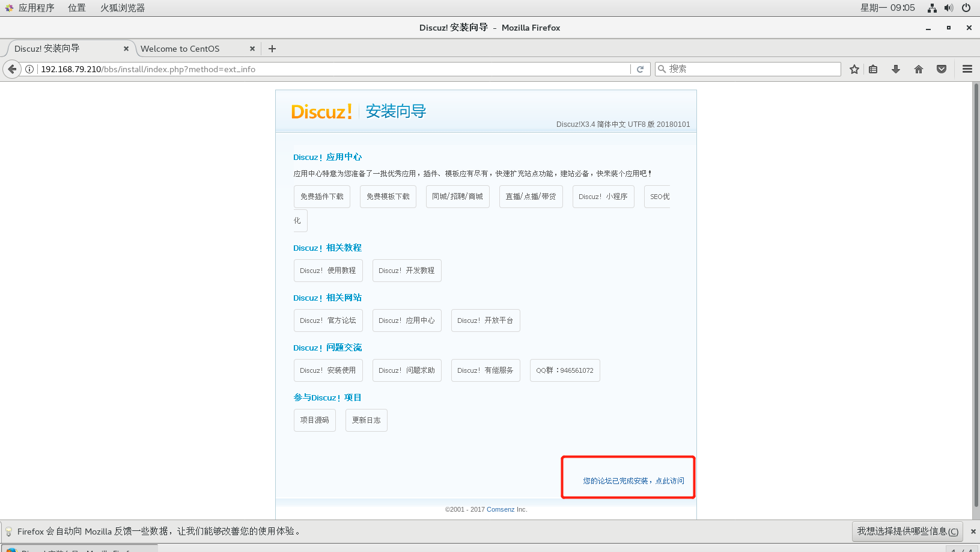Image resolution: width=980 pixels, height=552 pixels.
Task: Open the clock showing 星期一 09:05
Action: (x=887, y=8)
